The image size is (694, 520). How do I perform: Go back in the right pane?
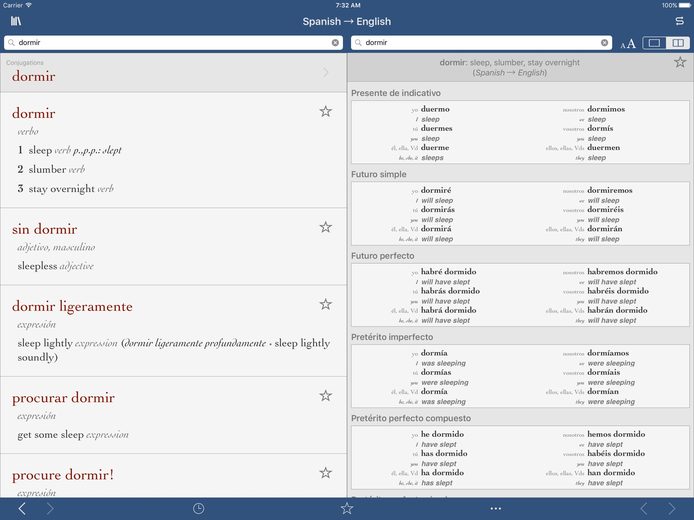(x=644, y=509)
